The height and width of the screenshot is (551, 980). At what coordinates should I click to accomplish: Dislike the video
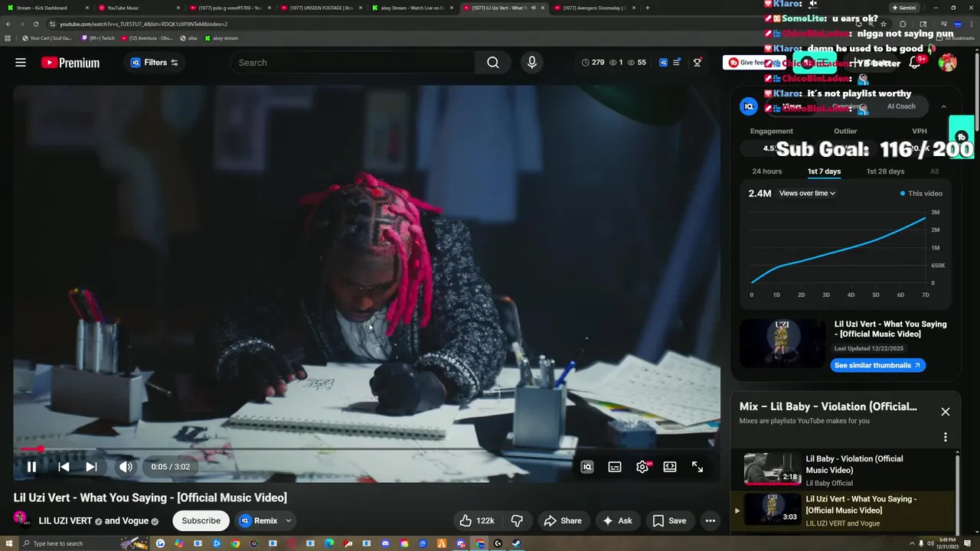tap(517, 520)
